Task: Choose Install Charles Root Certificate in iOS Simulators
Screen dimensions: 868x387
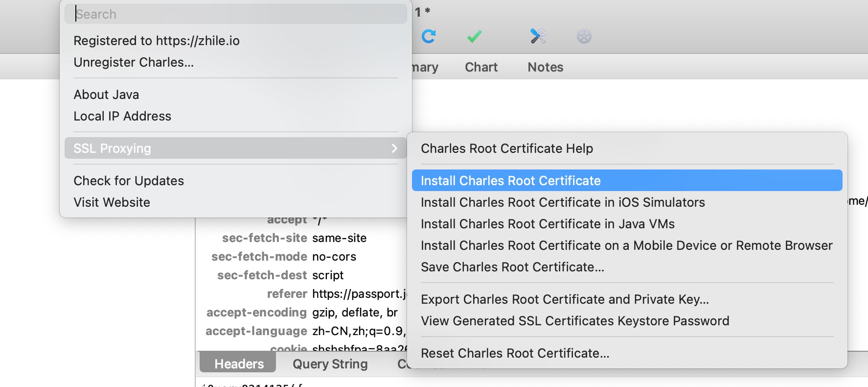Action: tap(563, 202)
